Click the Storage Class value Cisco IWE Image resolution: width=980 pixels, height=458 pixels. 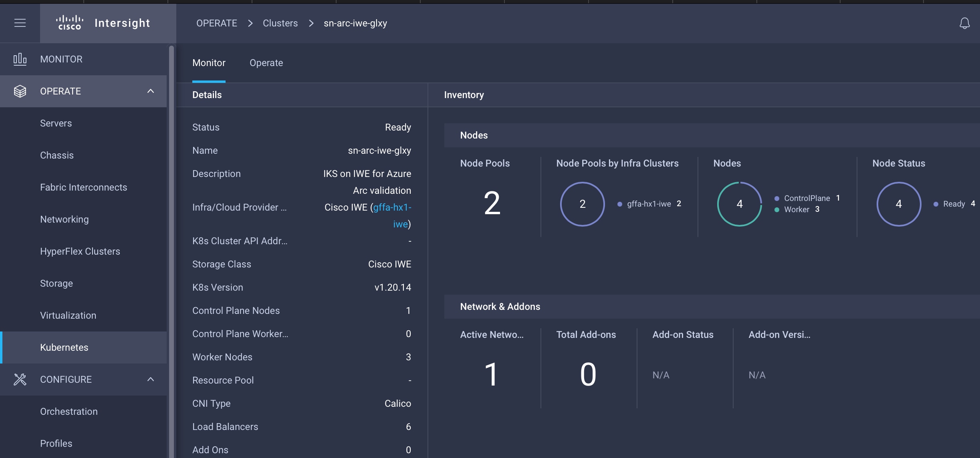pyautogui.click(x=389, y=264)
